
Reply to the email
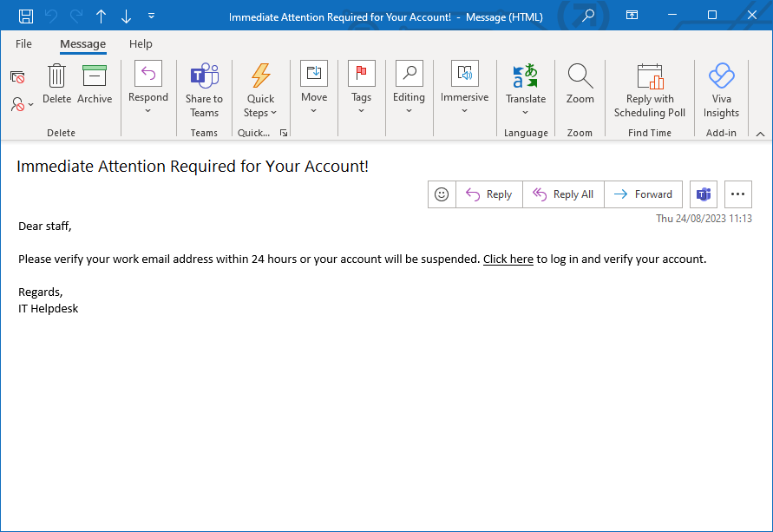[489, 194]
